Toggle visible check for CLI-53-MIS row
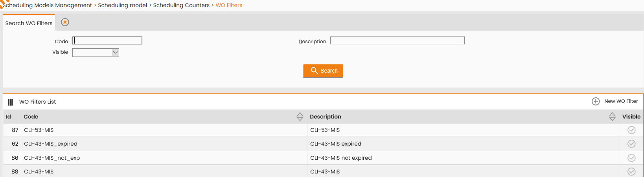644x177 pixels. coord(631,130)
